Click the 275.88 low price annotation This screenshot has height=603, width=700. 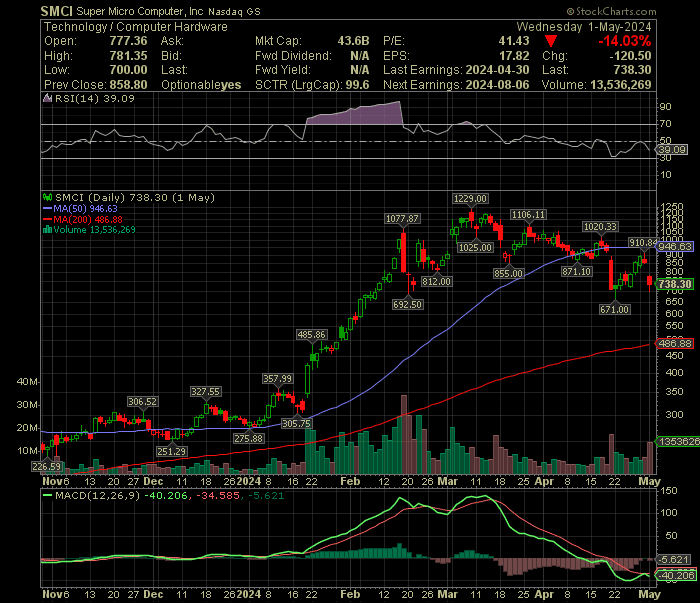point(249,438)
